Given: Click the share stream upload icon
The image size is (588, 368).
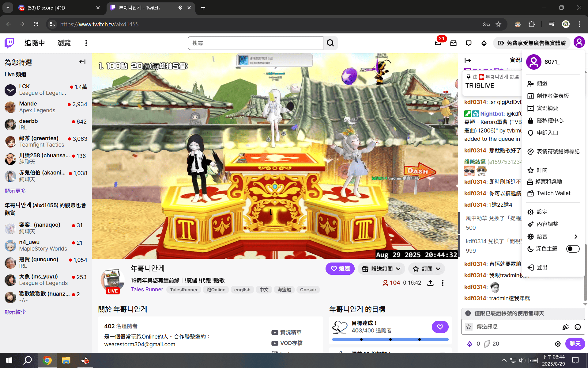Looking at the screenshot, I should pyautogui.click(x=430, y=283).
